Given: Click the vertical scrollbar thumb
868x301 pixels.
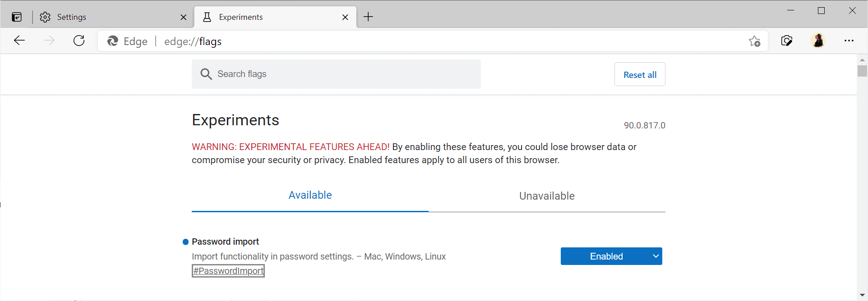Looking at the screenshot, I should point(862,71).
